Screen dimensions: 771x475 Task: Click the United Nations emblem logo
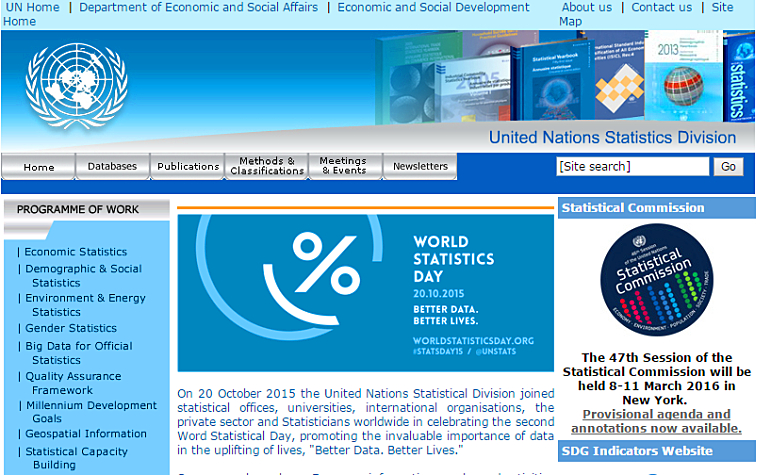click(x=77, y=86)
